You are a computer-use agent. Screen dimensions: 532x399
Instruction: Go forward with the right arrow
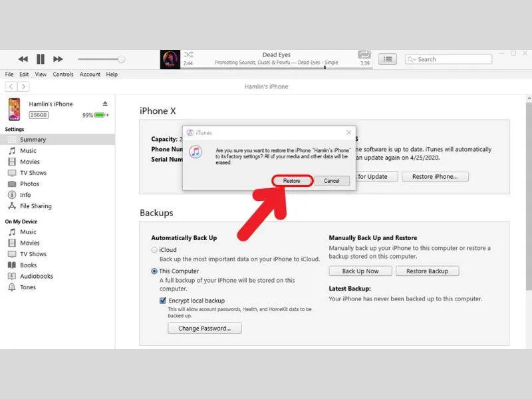[23, 86]
